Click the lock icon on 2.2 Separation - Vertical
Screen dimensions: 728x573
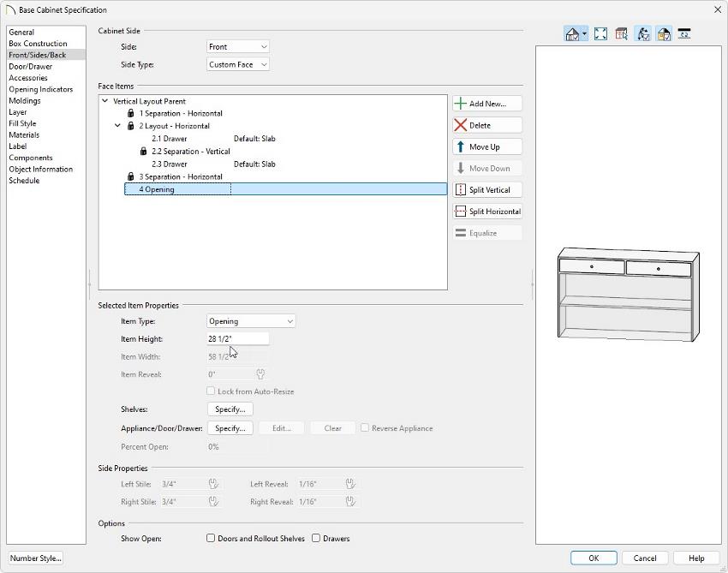pos(144,152)
